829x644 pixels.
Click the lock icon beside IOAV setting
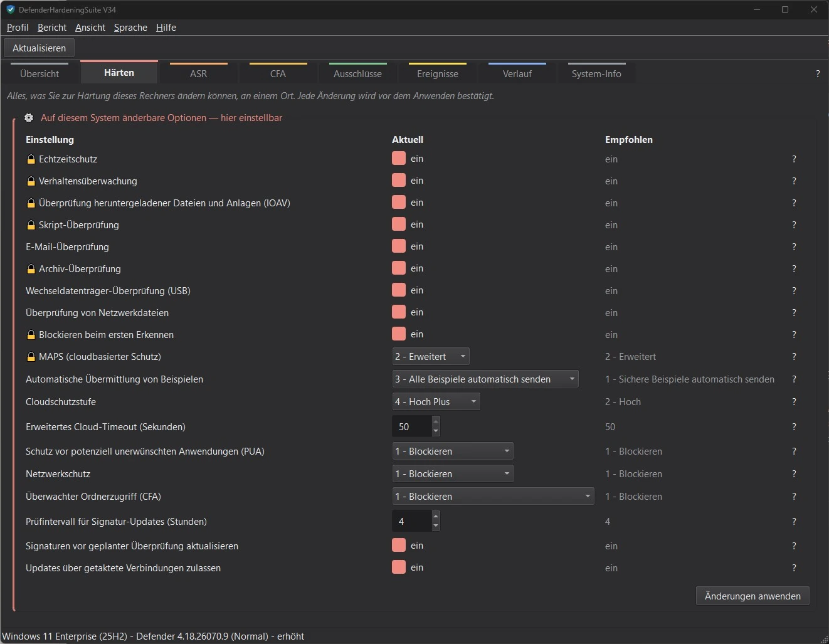(x=31, y=203)
